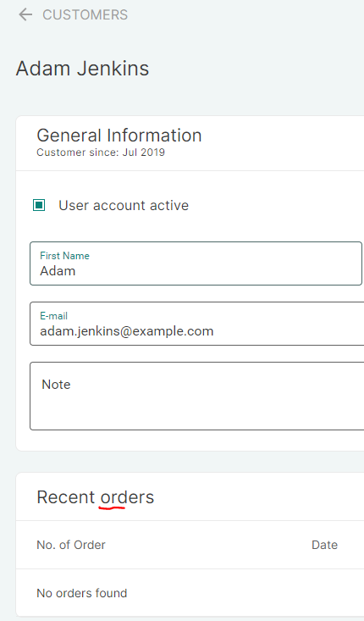This screenshot has width=364, height=621.
Task: Go back to CUSTOMERS list
Action: tap(85, 14)
